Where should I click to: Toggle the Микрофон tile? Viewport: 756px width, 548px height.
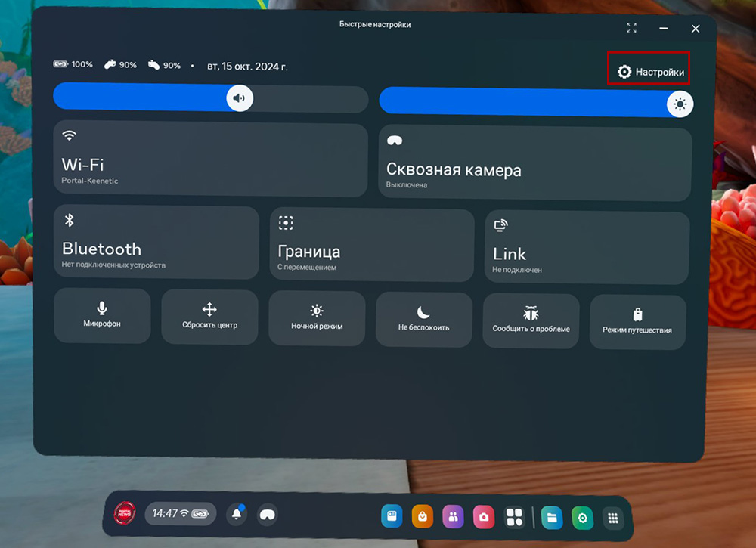(x=102, y=316)
